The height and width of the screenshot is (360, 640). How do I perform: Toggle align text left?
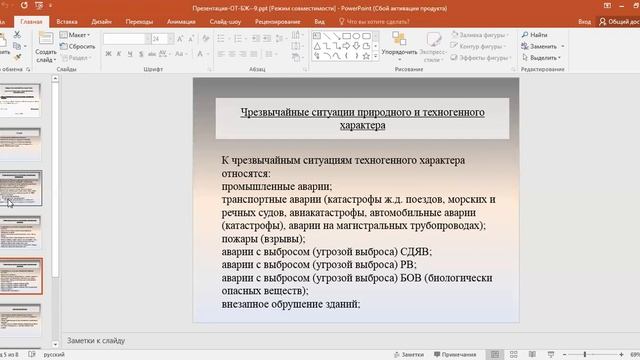pos(221,54)
